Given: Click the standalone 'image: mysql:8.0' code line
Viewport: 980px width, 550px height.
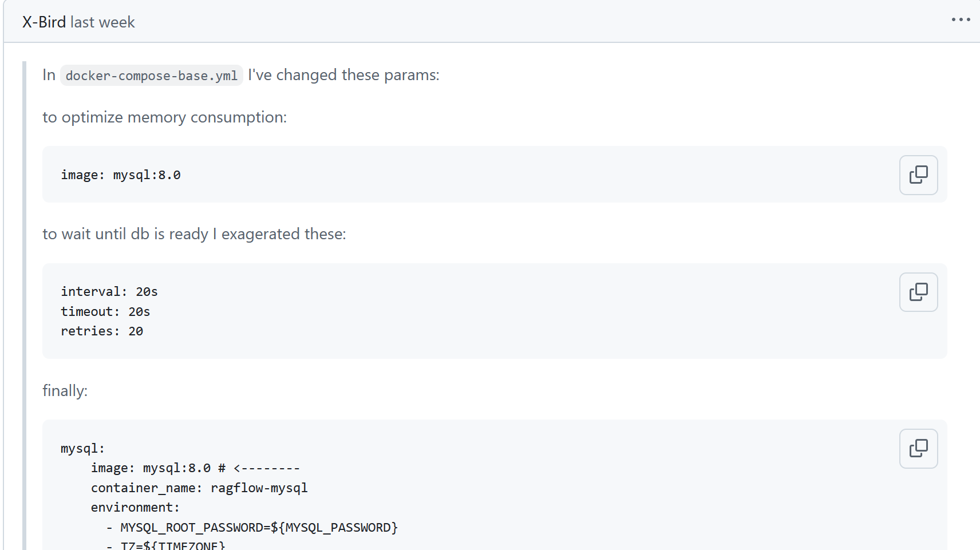Looking at the screenshot, I should point(121,175).
